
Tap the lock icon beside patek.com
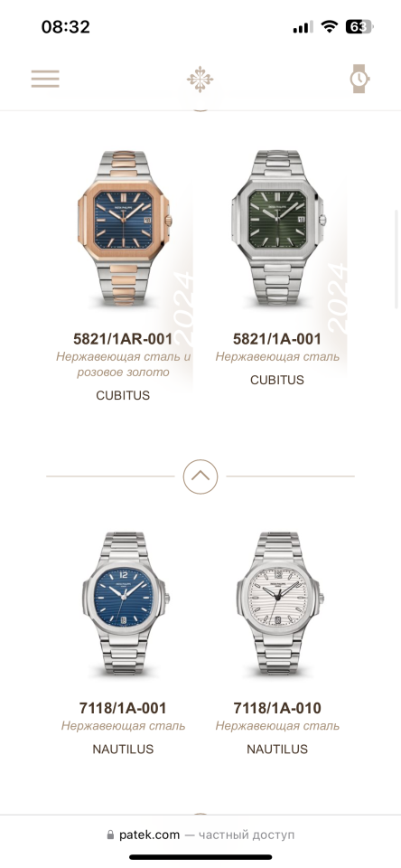(110, 835)
